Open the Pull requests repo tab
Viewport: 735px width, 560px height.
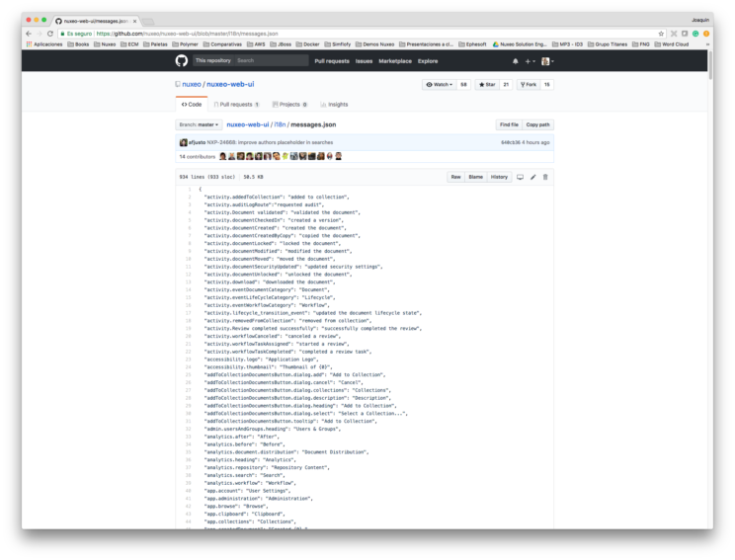pyautogui.click(x=236, y=105)
